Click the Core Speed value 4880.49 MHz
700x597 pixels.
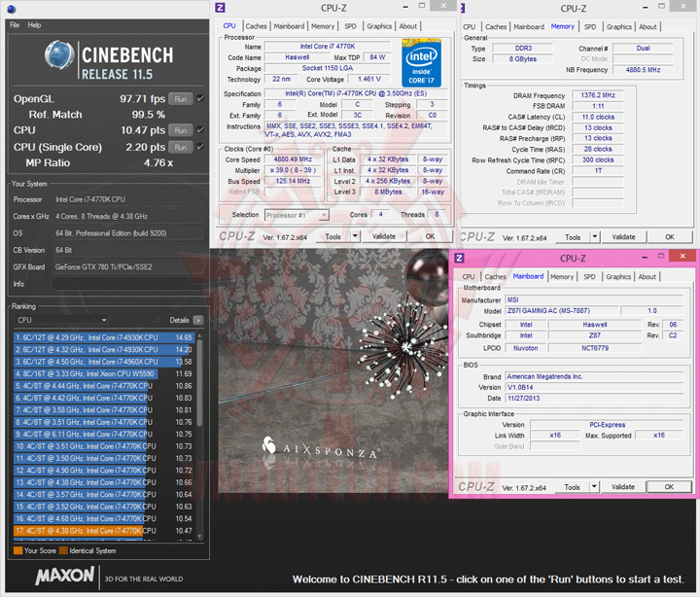(x=293, y=159)
